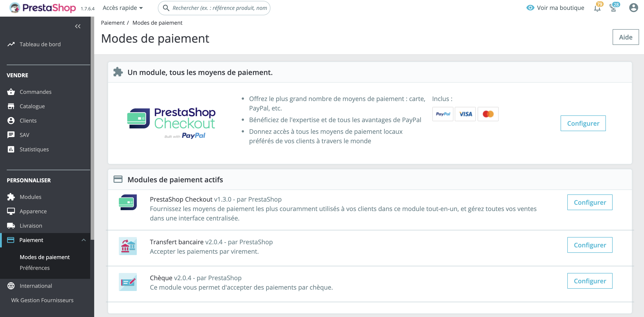644x317 pixels.
Task: Configure the Chèque module
Action: click(590, 281)
